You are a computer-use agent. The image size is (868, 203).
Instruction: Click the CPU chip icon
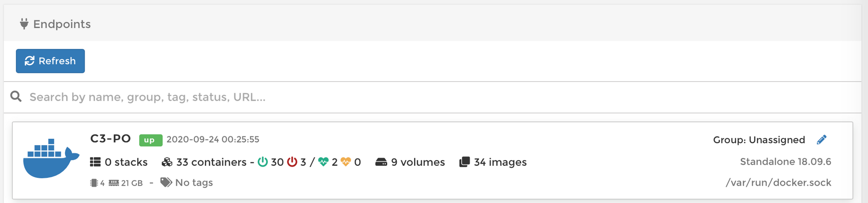coord(94,183)
